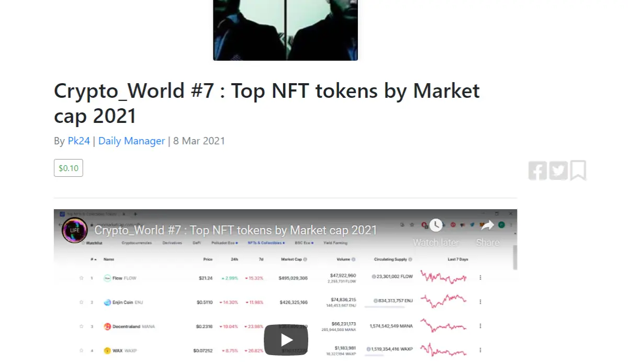
Task: Share the article on Facebook
Action: click(x=537, y=171)
